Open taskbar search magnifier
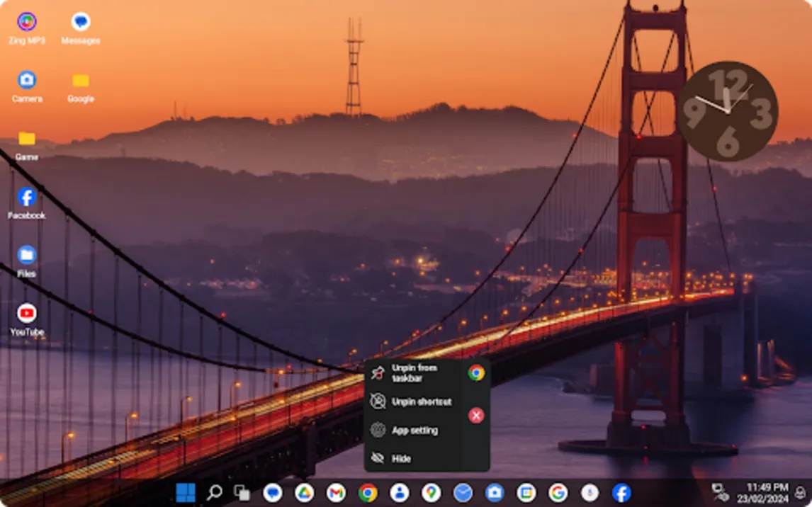Screen dimensions: 812x507 [x=214, y=493]
